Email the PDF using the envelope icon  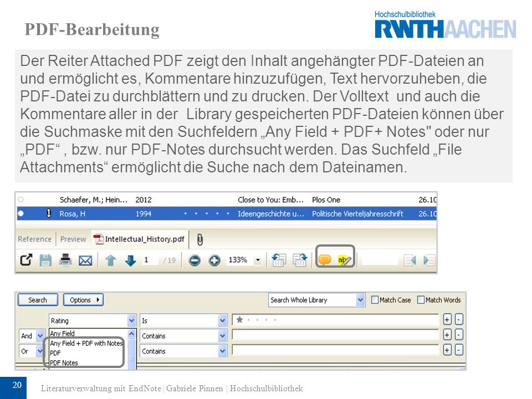click(x=85, y=260)
